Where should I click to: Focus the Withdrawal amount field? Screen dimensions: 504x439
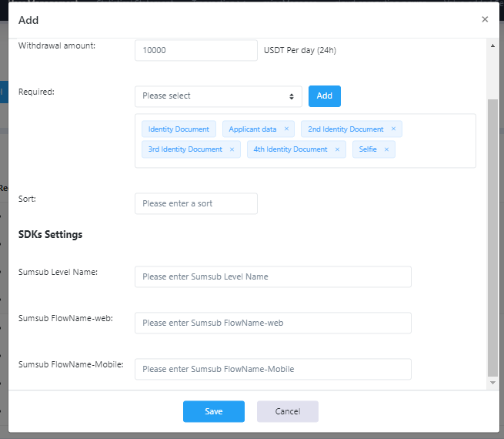[x=196, y=50]
